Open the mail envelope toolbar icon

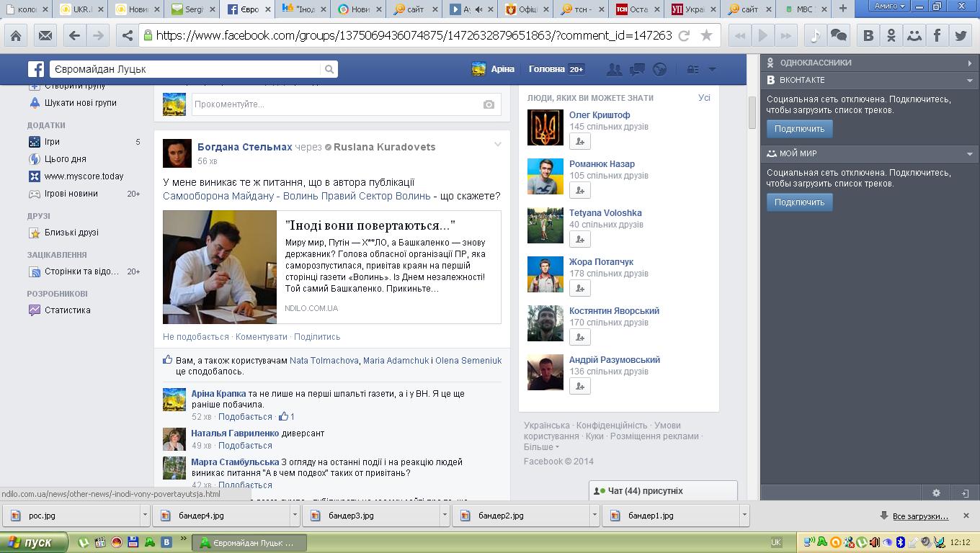pos(45,35)
